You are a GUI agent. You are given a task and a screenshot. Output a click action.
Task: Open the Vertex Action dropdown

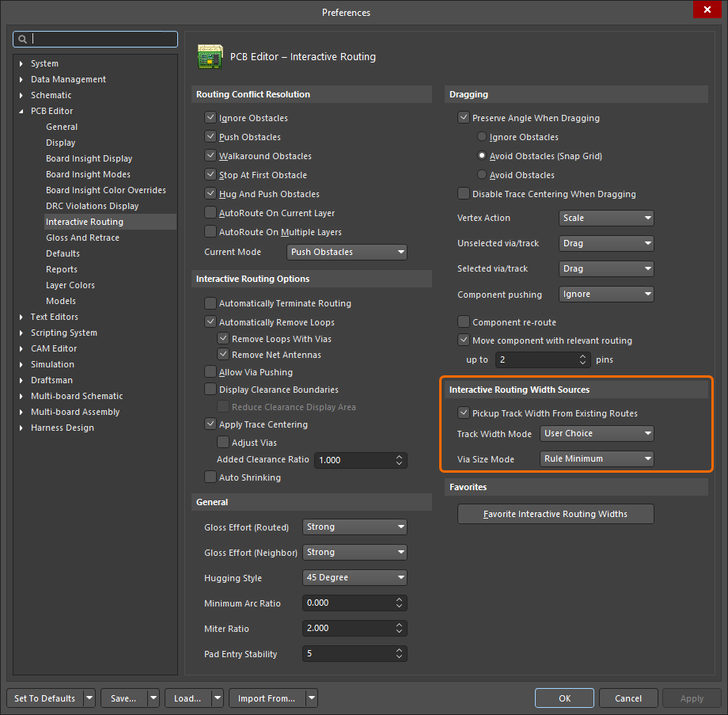click(606, 218)
